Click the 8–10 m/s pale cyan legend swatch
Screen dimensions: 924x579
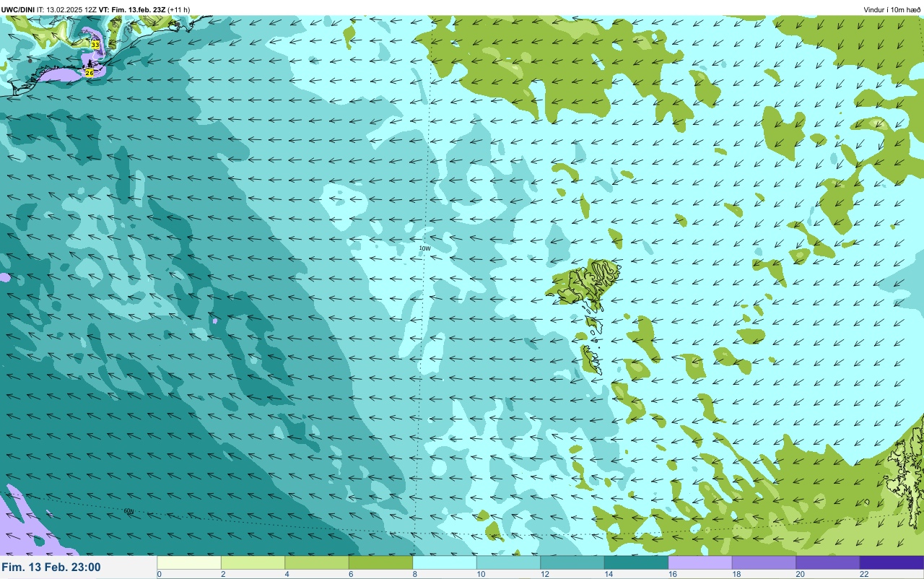pyautogui.click(x=445, y=562)
